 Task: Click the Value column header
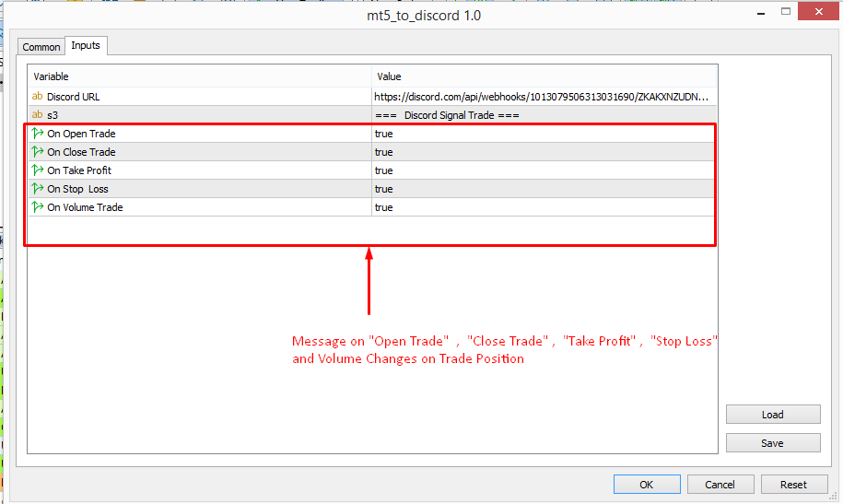click(544, 76)
